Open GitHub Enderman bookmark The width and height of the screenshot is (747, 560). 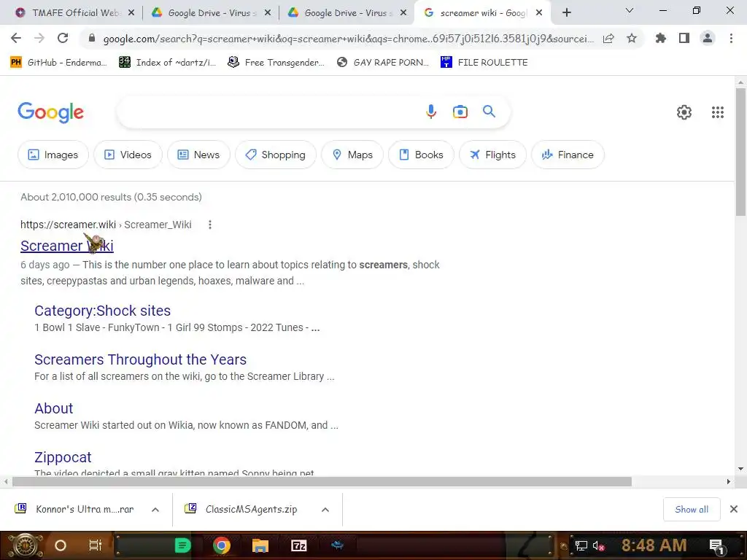click(59, 63)
